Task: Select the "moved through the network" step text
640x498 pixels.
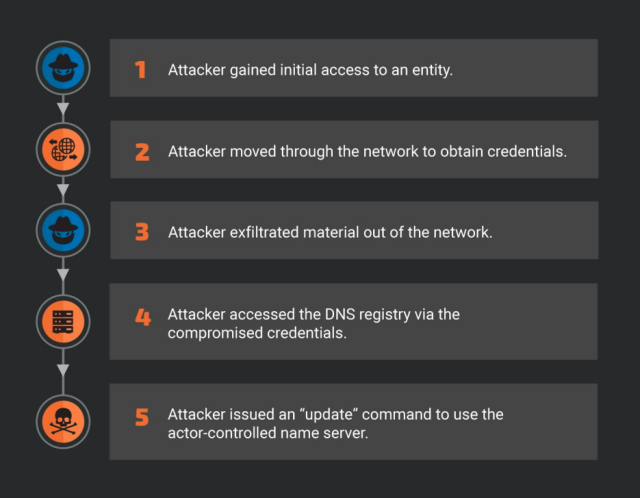Action: [367, 152]
